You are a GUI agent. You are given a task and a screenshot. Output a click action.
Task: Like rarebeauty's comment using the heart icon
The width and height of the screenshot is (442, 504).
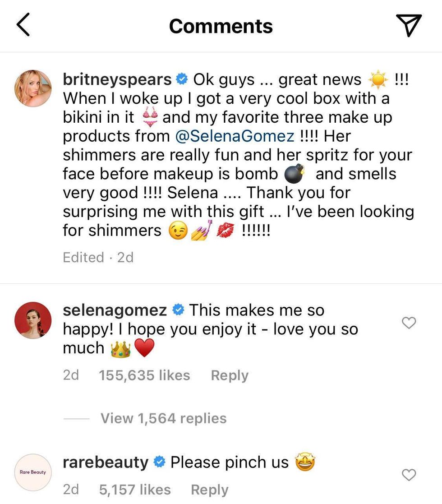409,475
